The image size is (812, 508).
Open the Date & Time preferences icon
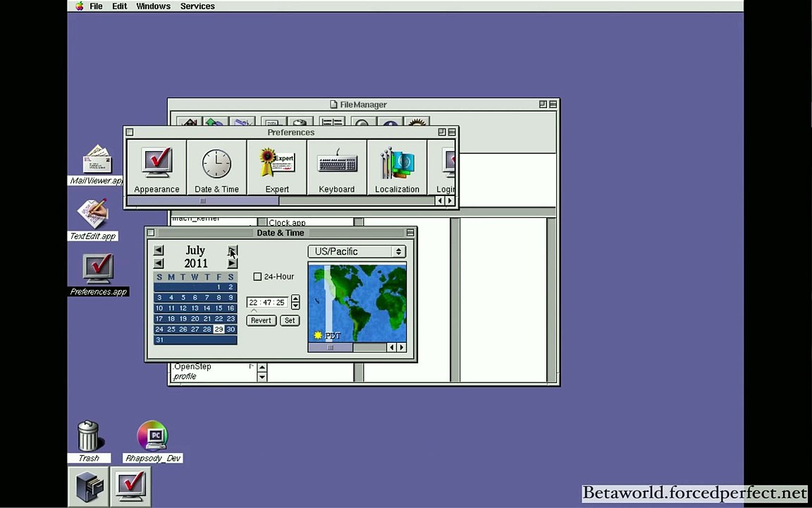point(216,167)
